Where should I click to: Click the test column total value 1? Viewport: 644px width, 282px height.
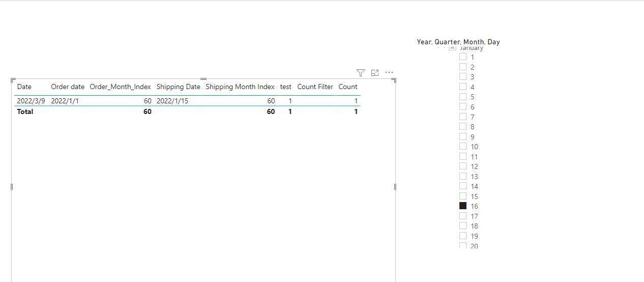(x=290, y=111)
